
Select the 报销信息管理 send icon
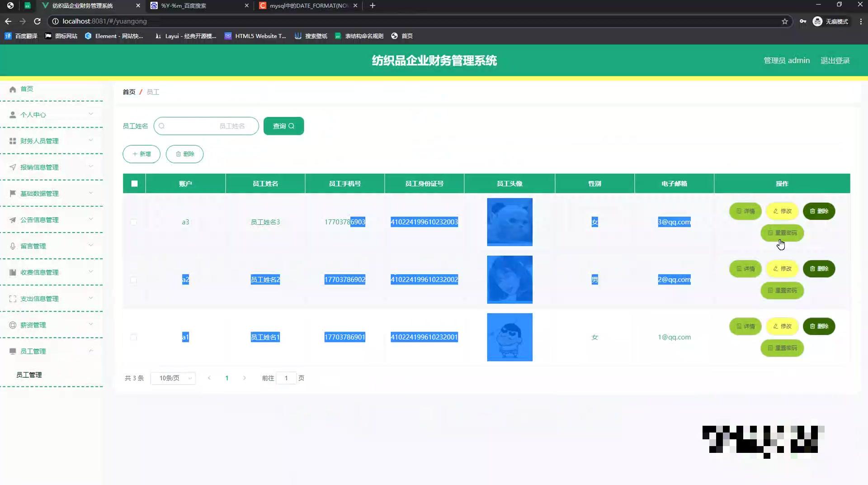13,167
